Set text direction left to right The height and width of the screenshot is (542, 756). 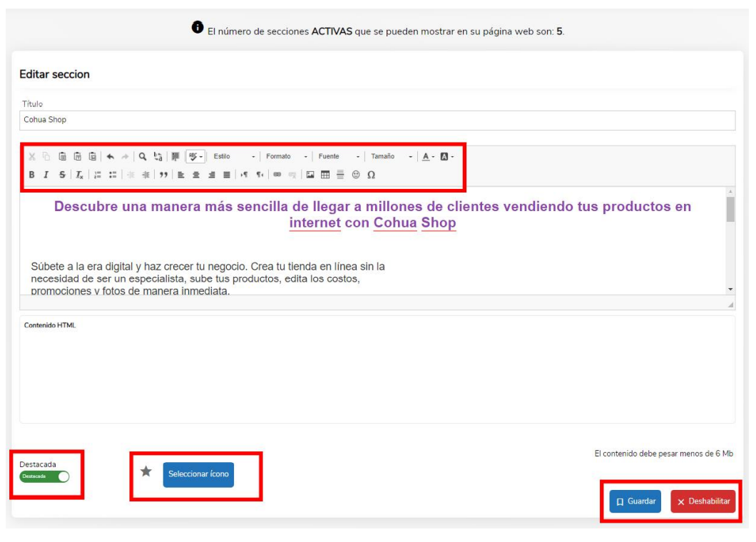(245, 175)
